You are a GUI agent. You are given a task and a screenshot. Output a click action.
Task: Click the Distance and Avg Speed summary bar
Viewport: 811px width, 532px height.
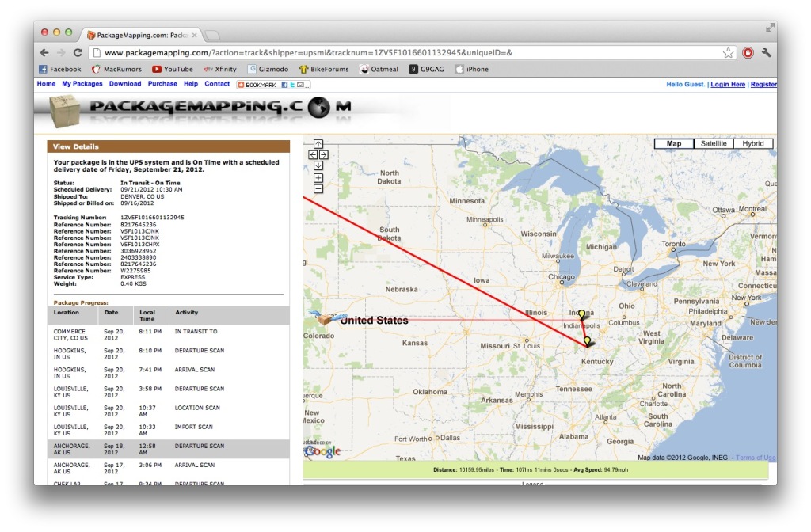[x=535, y=470]
